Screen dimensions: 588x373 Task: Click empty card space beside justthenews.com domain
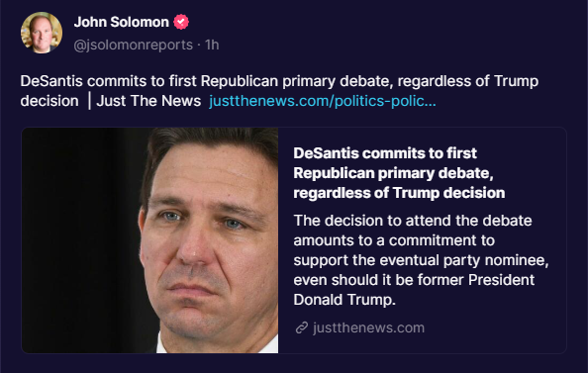pyautogui.click(x=495, y=328)
